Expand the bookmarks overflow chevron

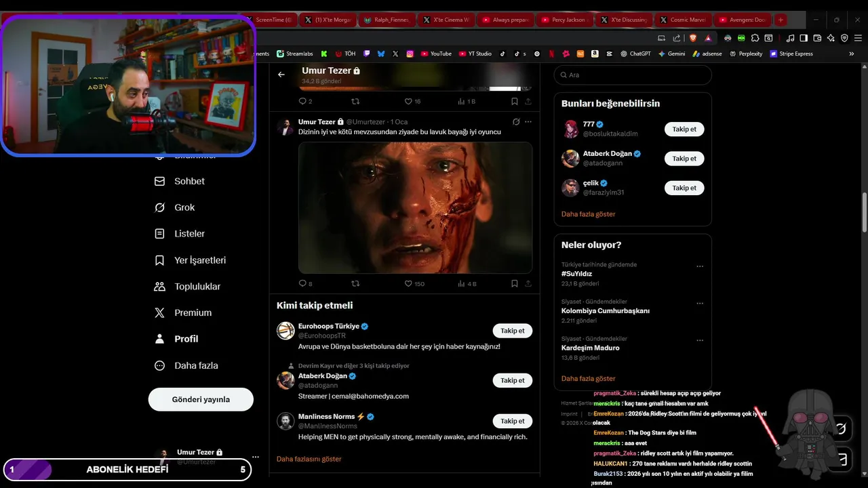(851, 54)
